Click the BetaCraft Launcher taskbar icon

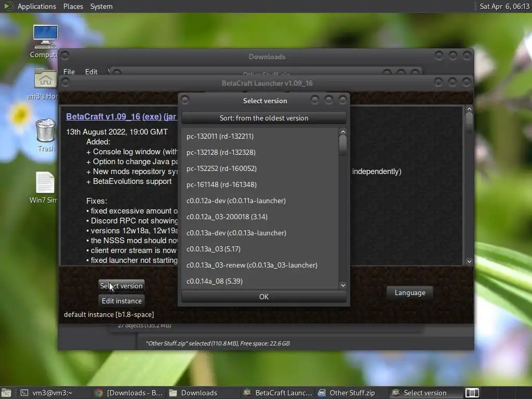(247, 393)
